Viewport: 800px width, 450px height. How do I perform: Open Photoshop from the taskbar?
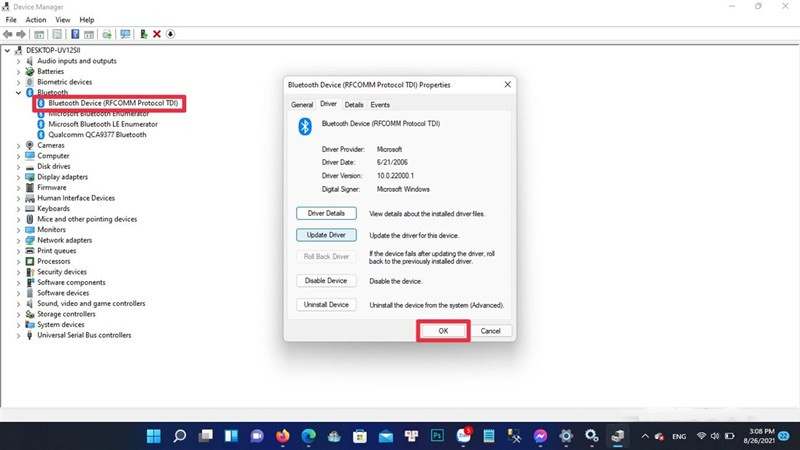click(x=437, y=436)
